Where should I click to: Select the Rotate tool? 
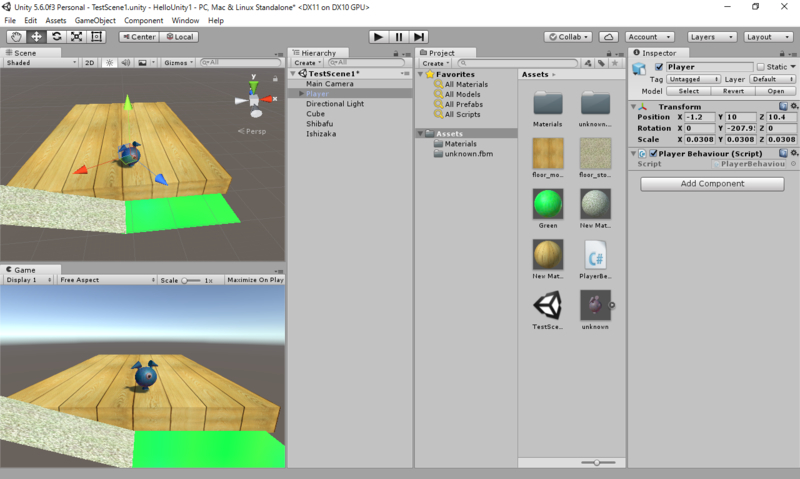(x=57, y=37)
